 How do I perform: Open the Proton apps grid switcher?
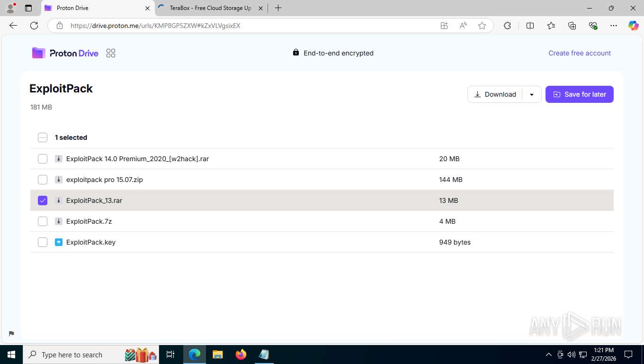coord(111,53)
